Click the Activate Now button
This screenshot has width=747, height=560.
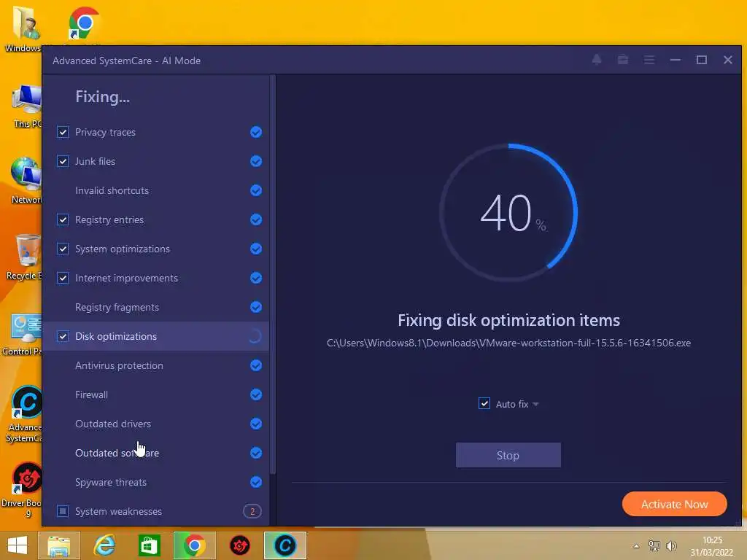674,504
